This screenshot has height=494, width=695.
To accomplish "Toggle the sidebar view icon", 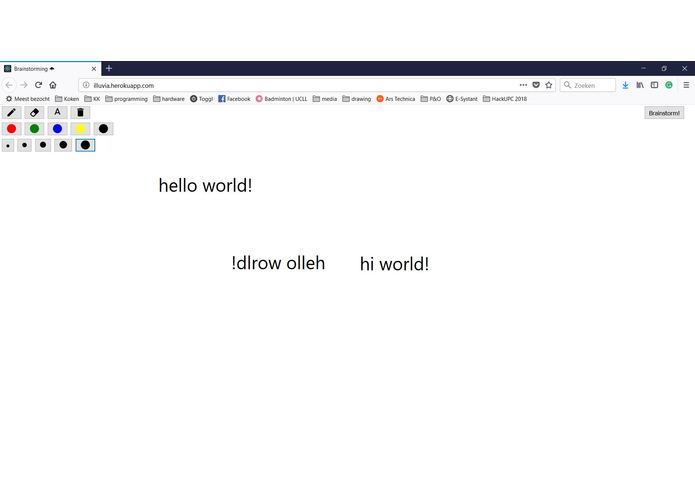I will point(654,85).
